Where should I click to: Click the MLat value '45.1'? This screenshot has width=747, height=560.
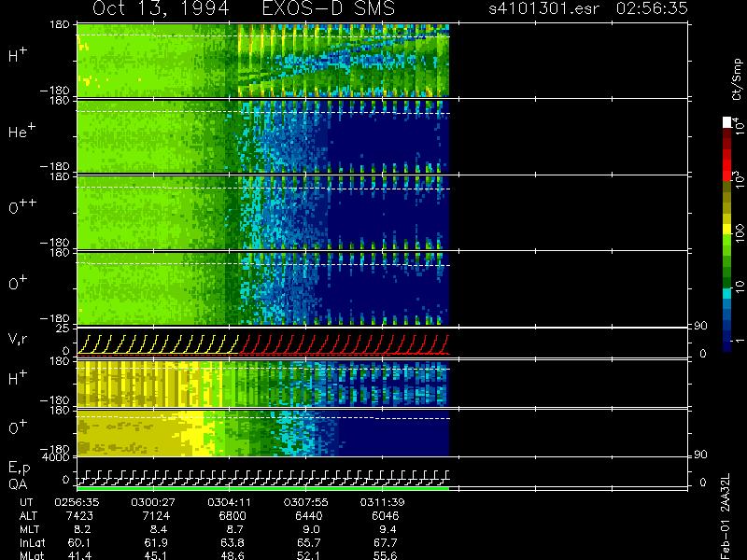tap(156, 555)
